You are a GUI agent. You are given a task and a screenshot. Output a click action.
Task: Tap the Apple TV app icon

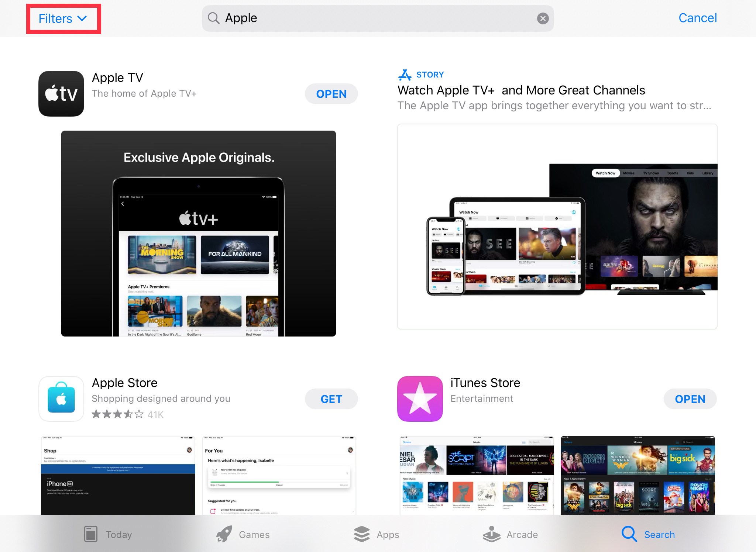pos(61,94)
